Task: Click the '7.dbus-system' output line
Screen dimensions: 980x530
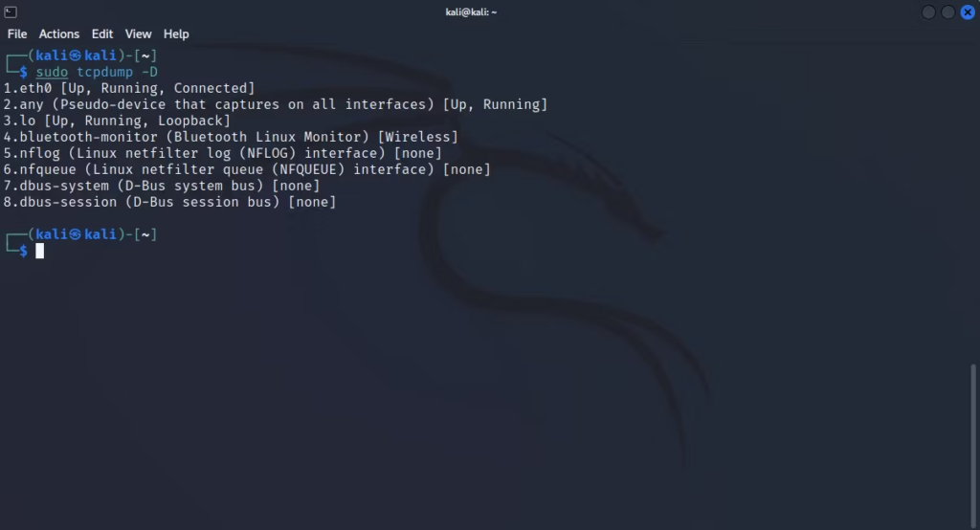Action: tap(162, 186)
